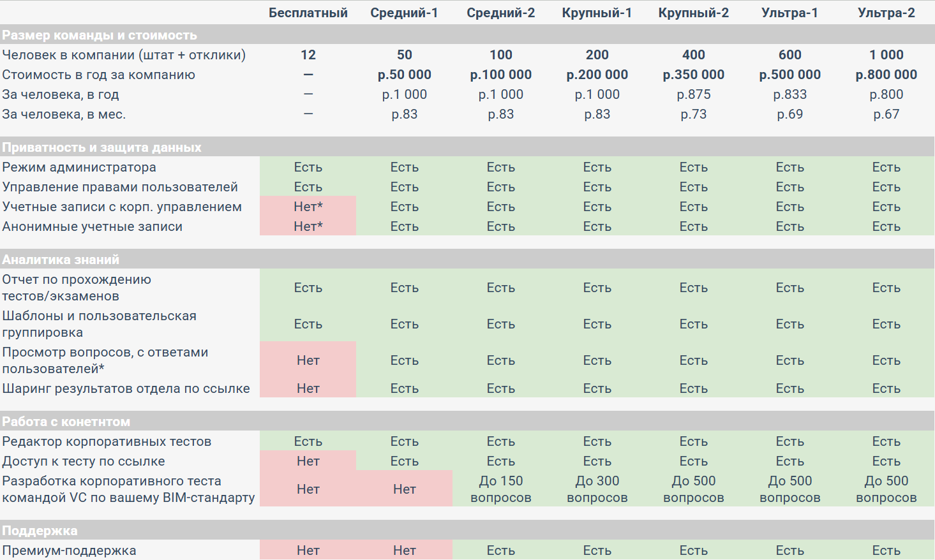
Task: Click the "Аналитика знаний" section header
Action: point(61,260)
